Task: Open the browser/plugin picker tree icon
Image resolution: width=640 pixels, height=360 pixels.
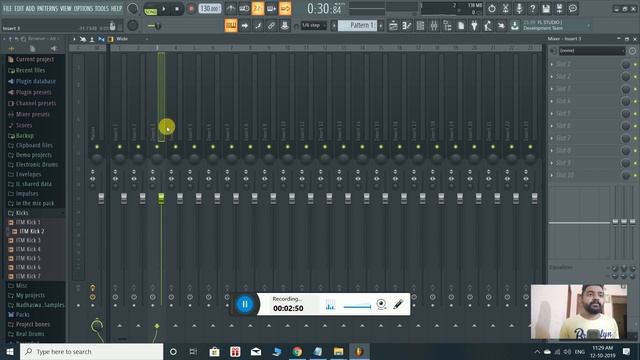Action: [x=447, y=26]
